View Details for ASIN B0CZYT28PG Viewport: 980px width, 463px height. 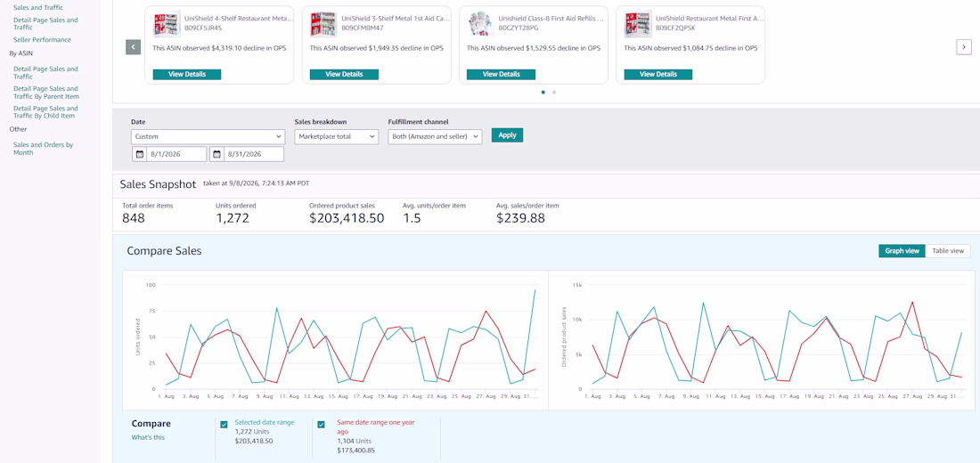click(x=502, y=75)
